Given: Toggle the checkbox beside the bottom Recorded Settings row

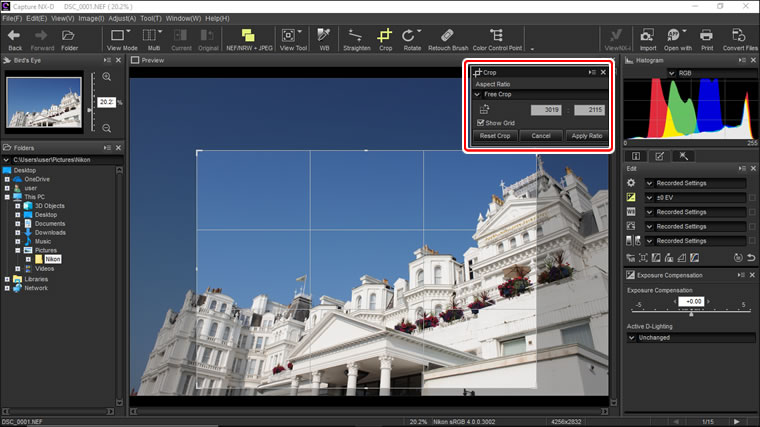Looking at the screenshot, I should 752,241.
